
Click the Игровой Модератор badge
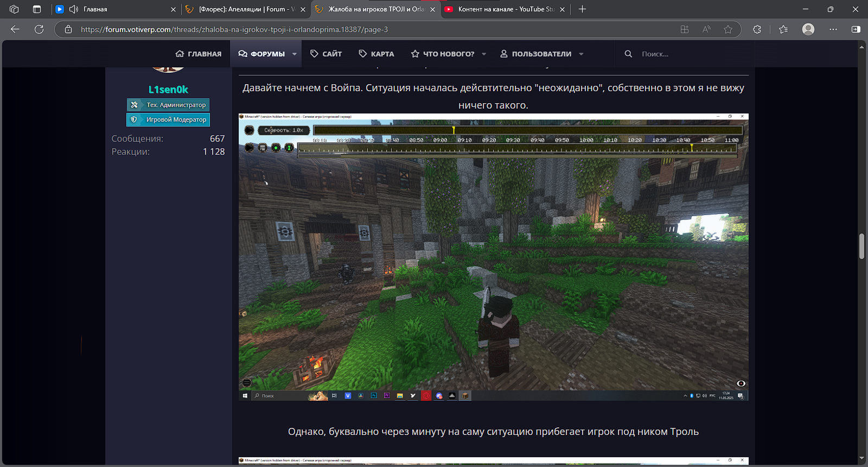point(168,119)
